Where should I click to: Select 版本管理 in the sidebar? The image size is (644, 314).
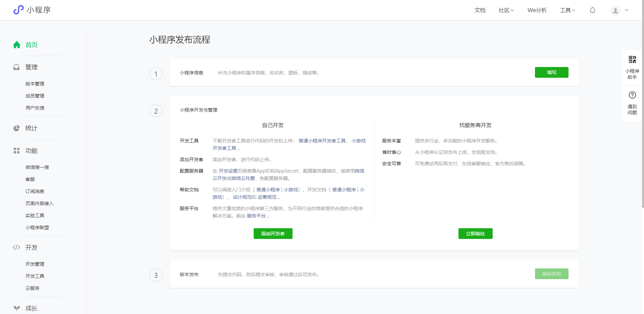[35, 84]
